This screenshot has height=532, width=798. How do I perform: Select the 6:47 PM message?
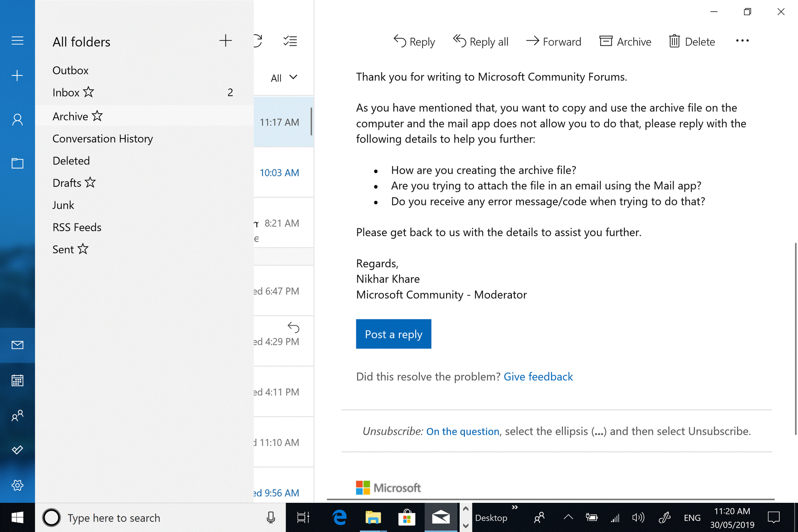(x=283, y=291)
